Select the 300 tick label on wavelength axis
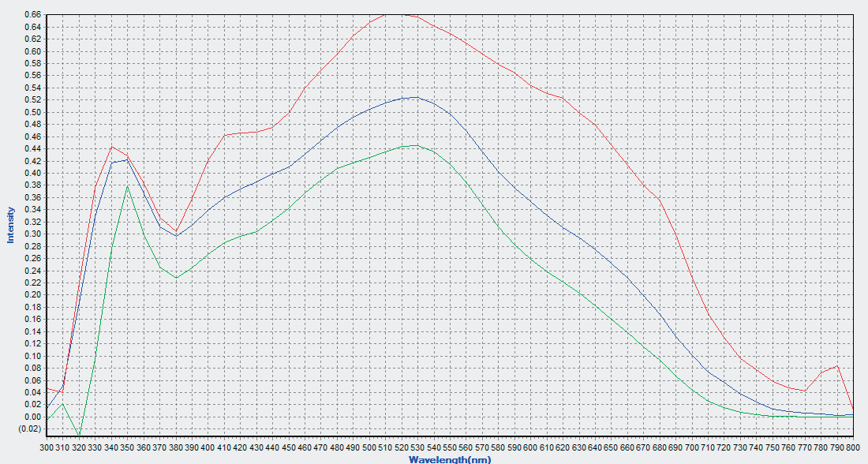 coord(47,447)
